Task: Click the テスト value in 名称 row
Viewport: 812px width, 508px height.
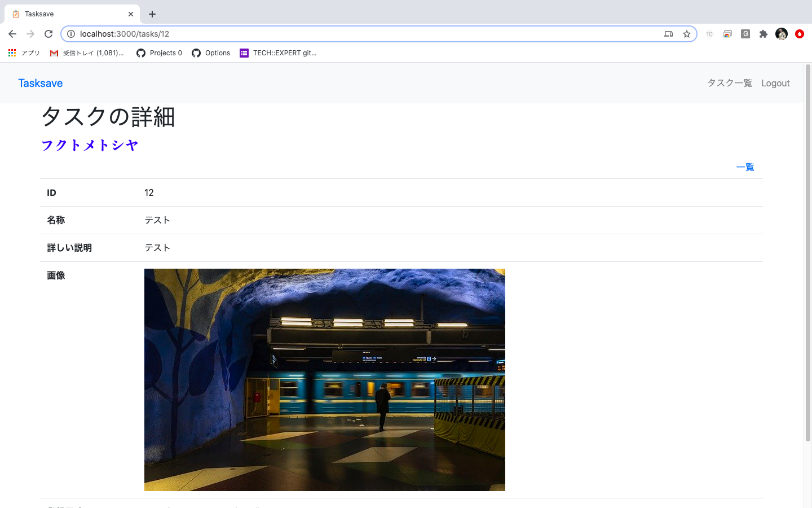Action: pos(157,220)
